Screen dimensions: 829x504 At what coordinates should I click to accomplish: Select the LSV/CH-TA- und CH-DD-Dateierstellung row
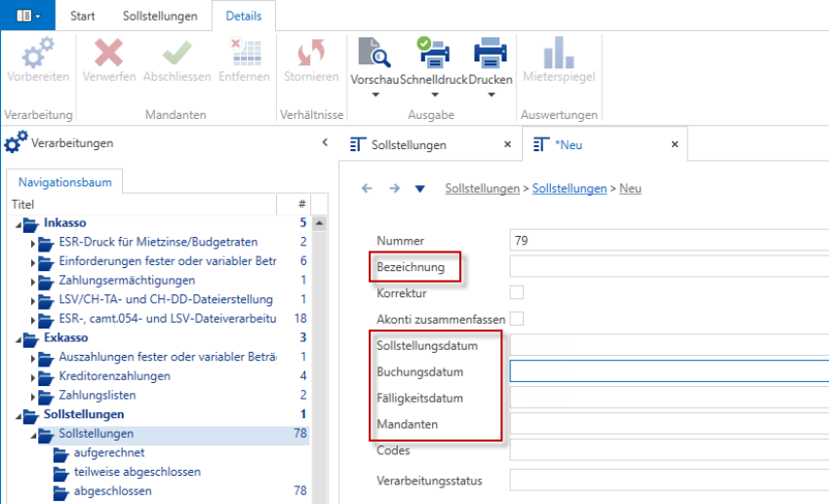click(x=159, y=299)
